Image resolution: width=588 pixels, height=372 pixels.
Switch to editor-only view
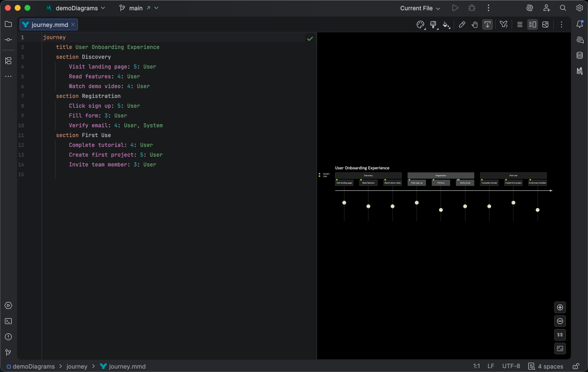click(x=520, y=24)
